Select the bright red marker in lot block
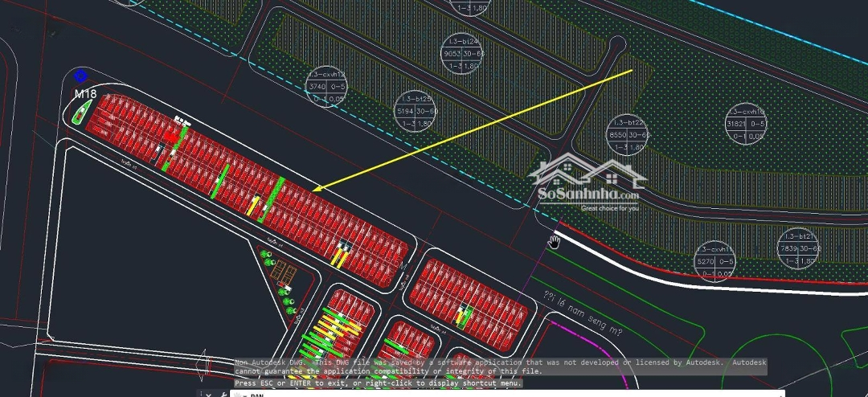 pos(170,137)
